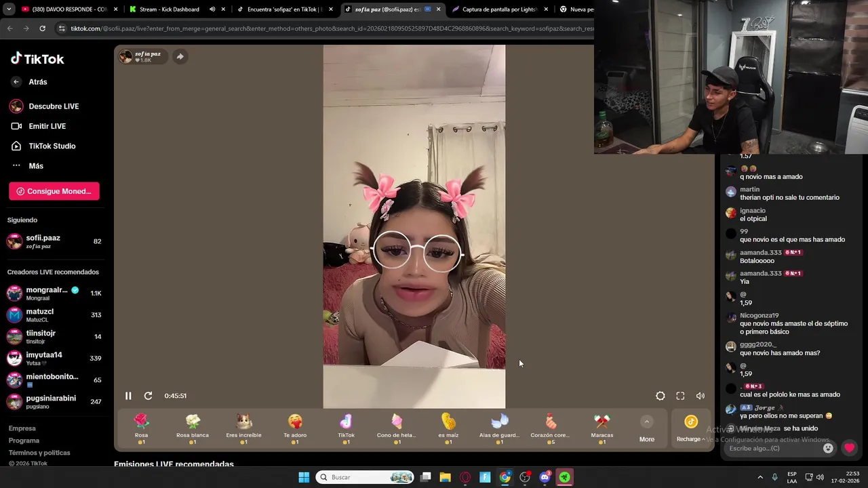Open recommended creator pugsiniarabini
Viewport: 868px width, 488px height.
[54, 402]
